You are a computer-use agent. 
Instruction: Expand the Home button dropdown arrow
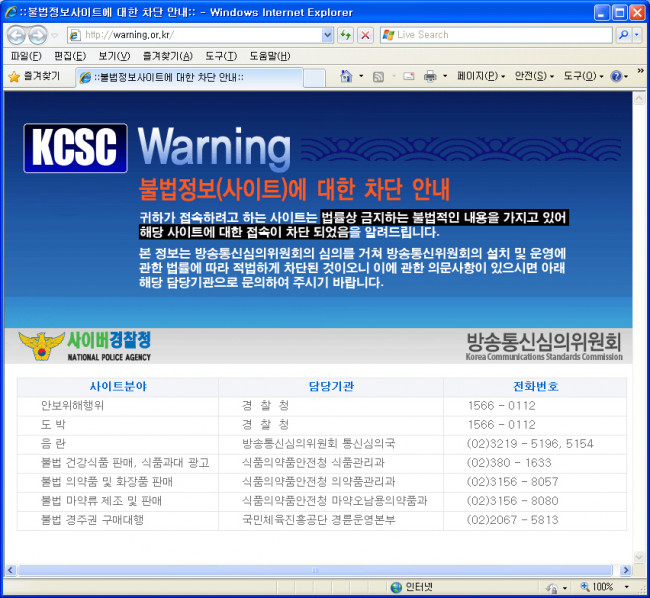pyautogui.click(x=361, y=76)
